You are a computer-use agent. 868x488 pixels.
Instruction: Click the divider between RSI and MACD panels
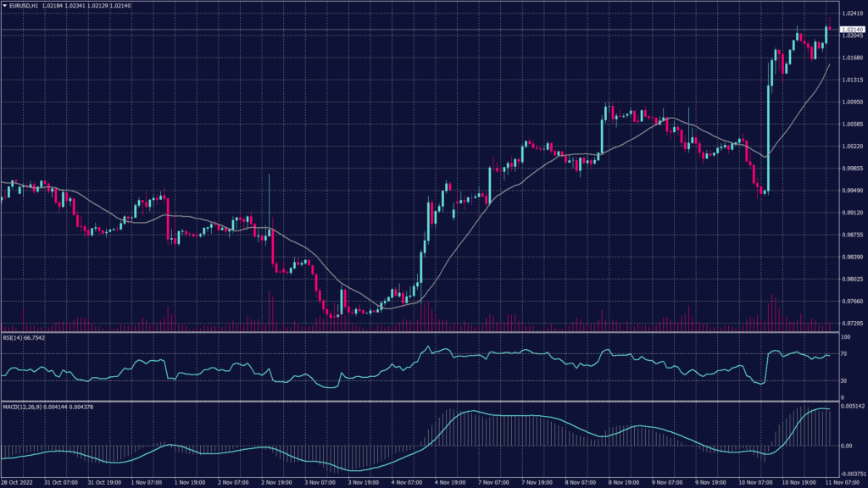click(x=424, y=401)
